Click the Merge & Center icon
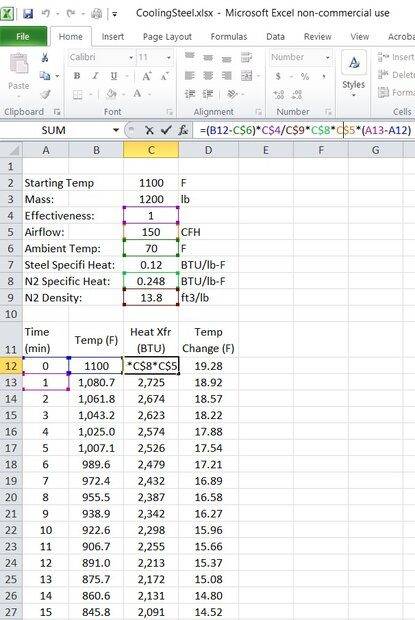The image size is (415, 620). pos(247,76)
